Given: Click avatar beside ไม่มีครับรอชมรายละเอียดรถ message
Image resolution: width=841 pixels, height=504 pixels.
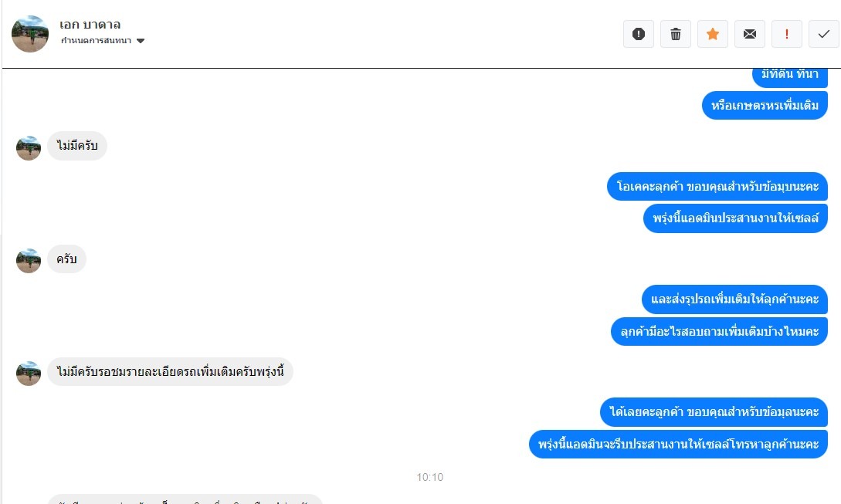Looking at the screenshot, I should click(29, 374).
